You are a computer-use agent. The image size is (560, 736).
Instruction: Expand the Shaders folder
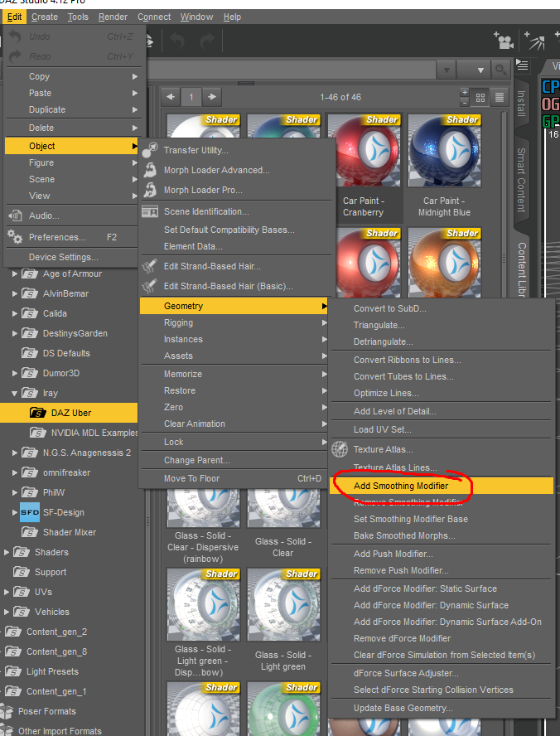pos(6,552)
